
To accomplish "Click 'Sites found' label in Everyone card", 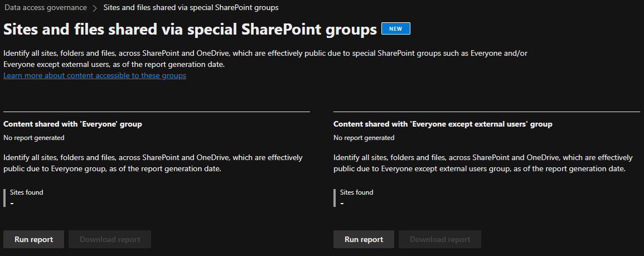I will tap(26, 192).
